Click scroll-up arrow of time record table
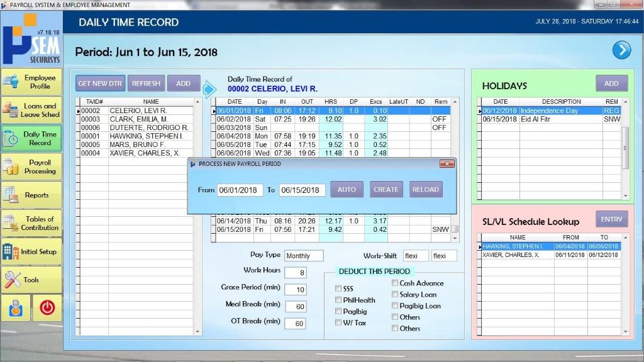 [455, 101]
